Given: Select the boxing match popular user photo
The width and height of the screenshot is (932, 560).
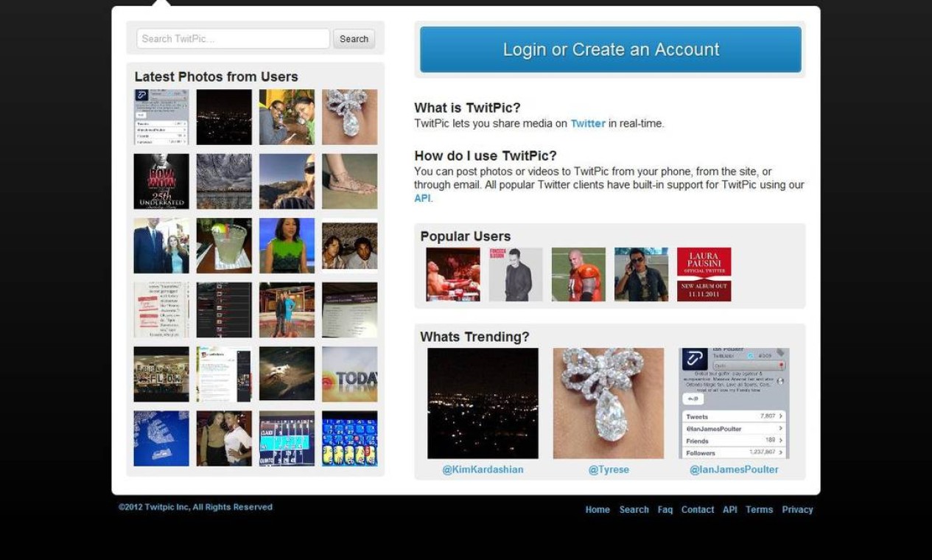Looking at the screenshot, I should (453, 274).
